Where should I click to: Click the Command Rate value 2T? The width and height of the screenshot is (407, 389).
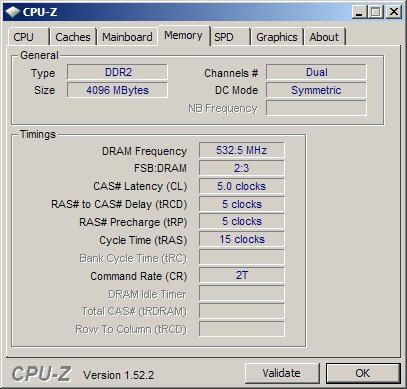[242, 275]
